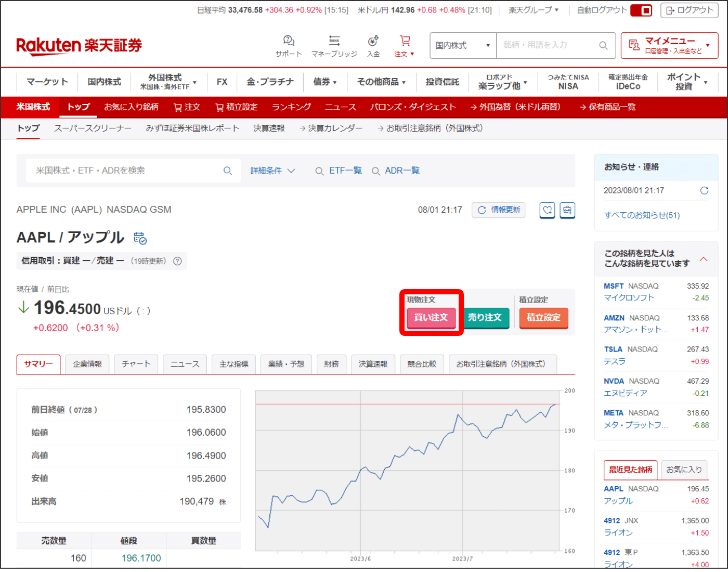
Task: Expand the 楽天グループ dropdown
Action: click(x=534, y=10)
